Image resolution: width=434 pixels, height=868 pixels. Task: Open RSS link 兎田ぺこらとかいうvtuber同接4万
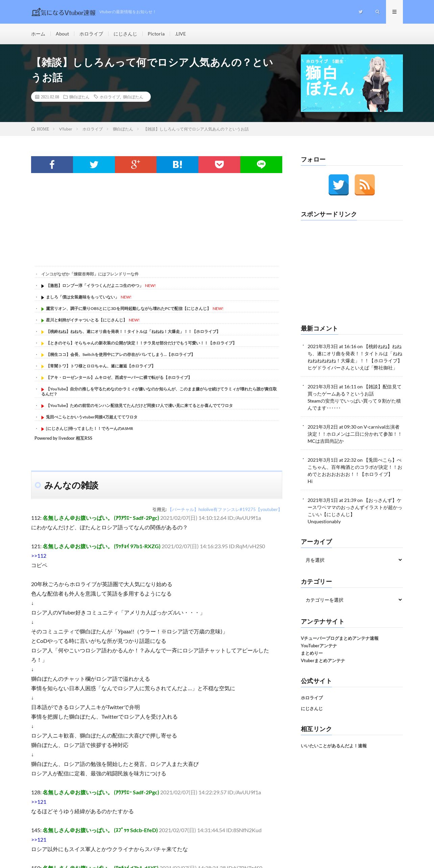pyautogui.click(x=92, y=417)
